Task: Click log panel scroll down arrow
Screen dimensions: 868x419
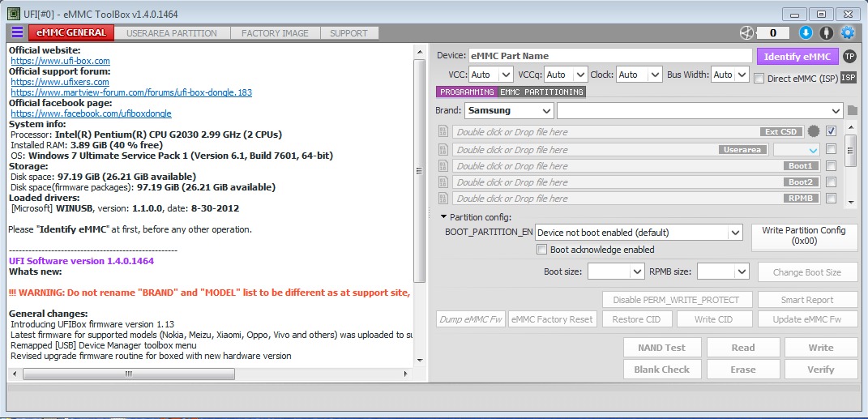Action: click(x=420, y=361)
